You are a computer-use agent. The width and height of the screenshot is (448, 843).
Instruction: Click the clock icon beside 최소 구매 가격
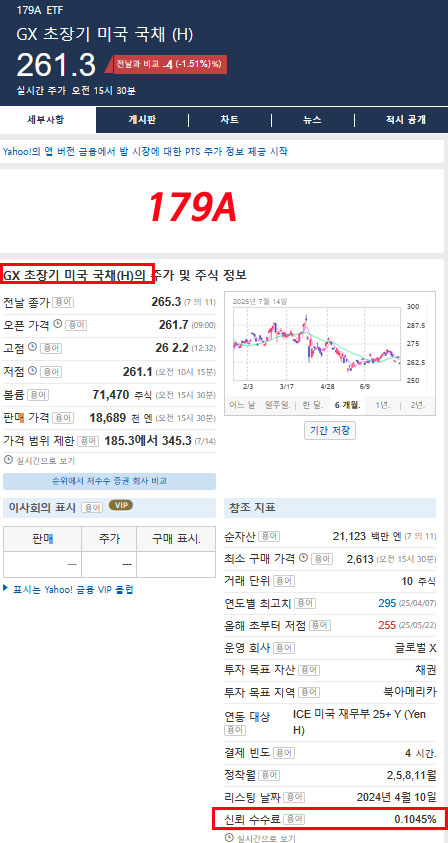click(x=303, y=558)
